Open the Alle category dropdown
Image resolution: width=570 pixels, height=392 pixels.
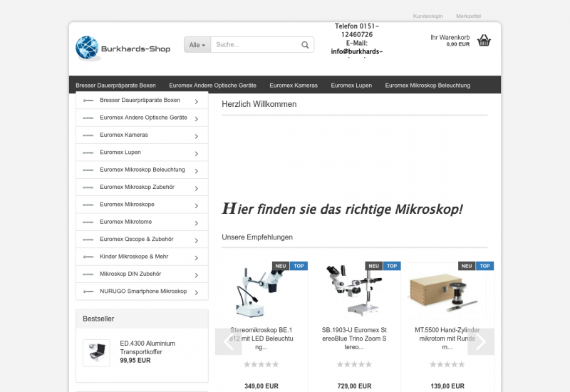click(x=197, y=45)
